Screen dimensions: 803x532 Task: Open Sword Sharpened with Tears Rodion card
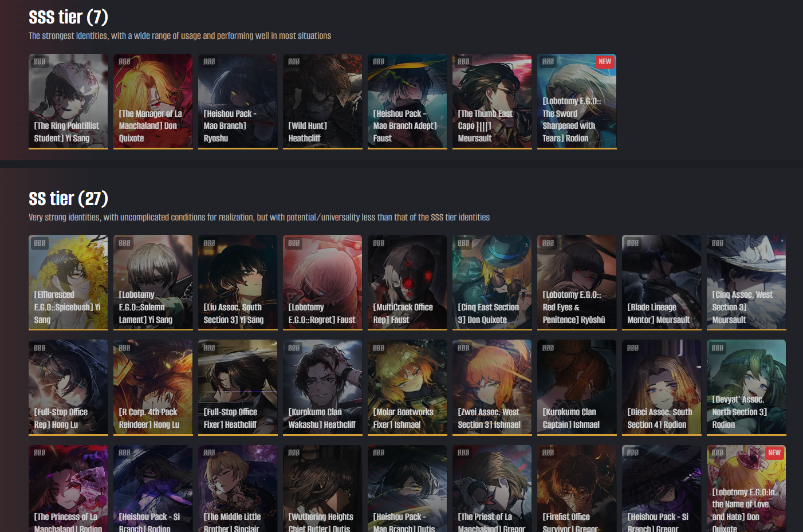[577, 101]
